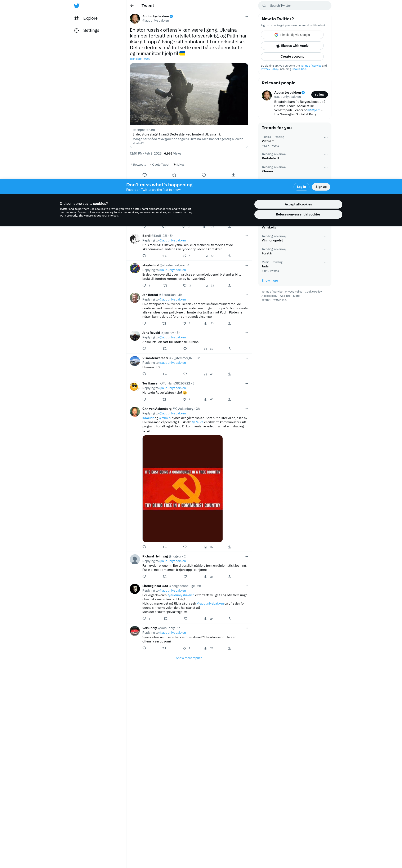The width and height of the screenshot is (402, 868).
Task: Click Show more replies link
Action: 189,658
